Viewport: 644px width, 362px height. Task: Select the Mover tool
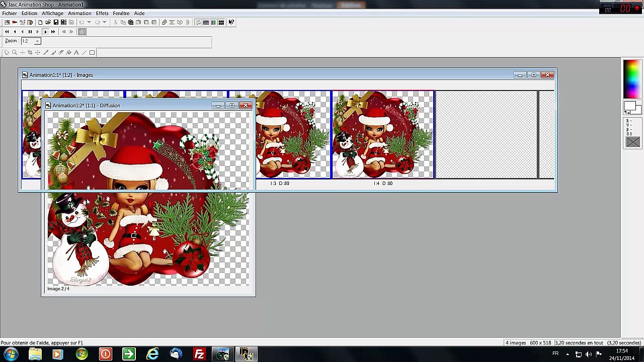[x=38, y=52]
